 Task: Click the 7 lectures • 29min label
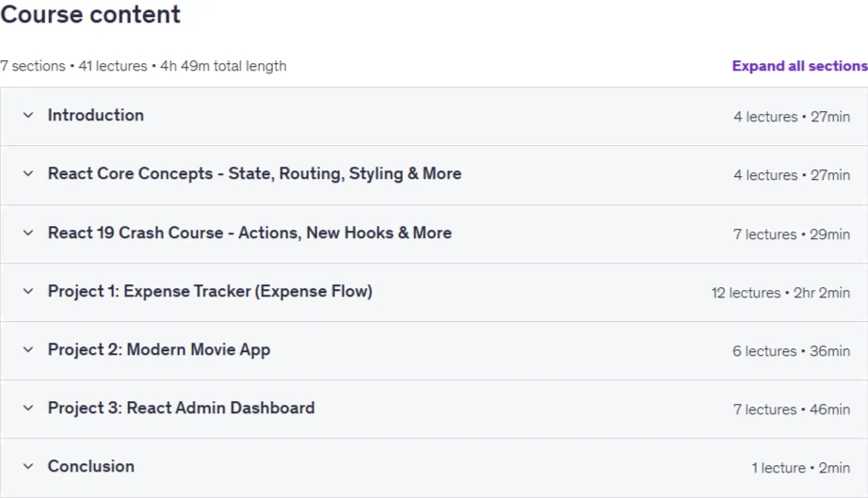click(x=792, y=234)
